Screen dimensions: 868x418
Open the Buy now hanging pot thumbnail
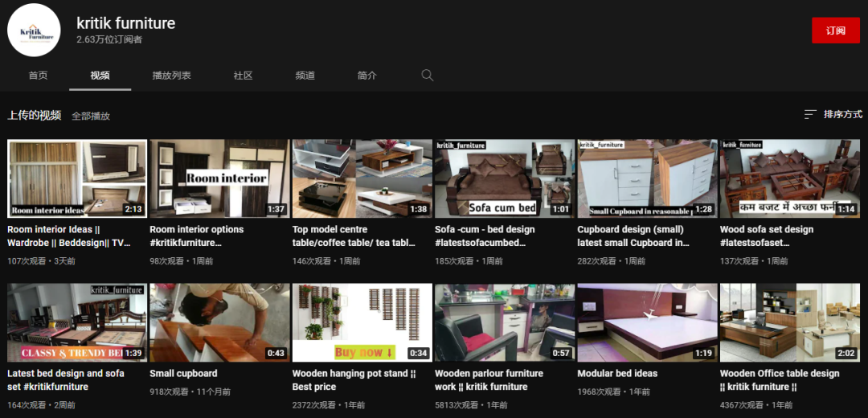coord(362,323)
